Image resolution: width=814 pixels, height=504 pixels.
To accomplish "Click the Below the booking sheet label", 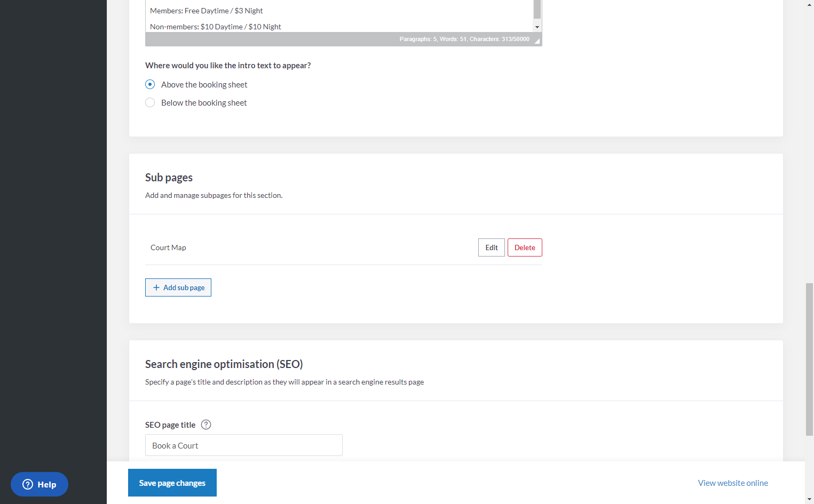I will coord(204,102).
